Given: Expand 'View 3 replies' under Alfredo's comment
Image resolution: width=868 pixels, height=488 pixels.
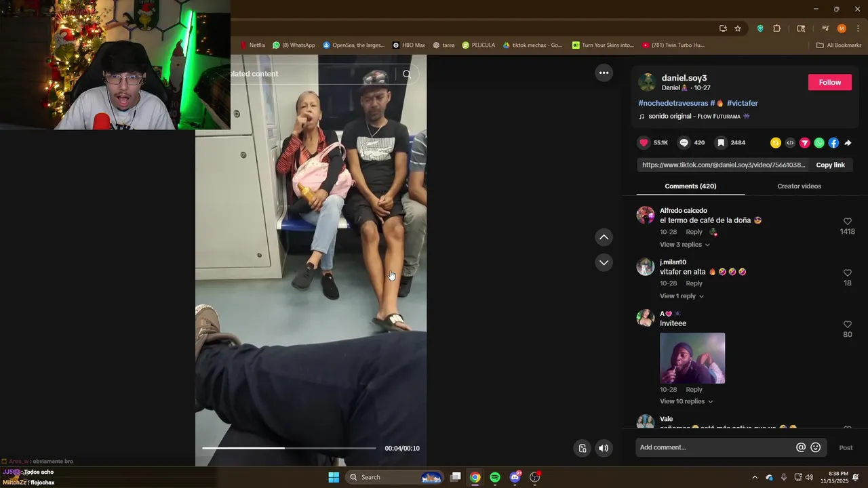Looking at the screenshot, I should pos(685,245).
